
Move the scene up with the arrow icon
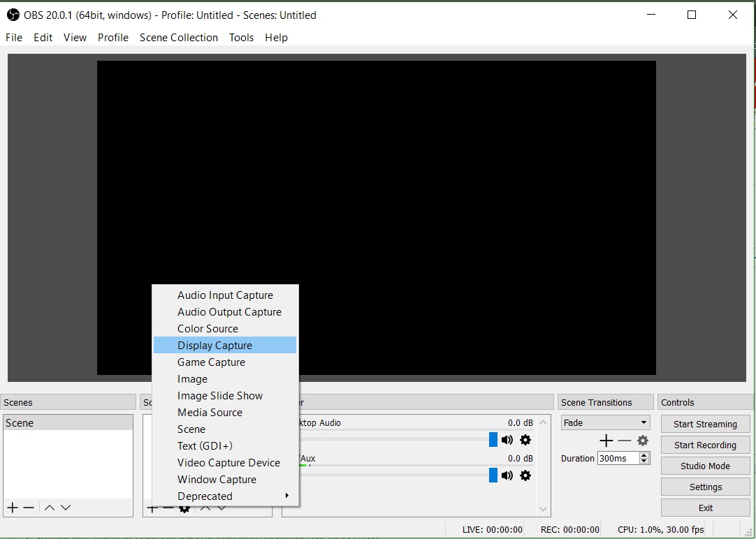pyautogui.click(x=49, y=508)
